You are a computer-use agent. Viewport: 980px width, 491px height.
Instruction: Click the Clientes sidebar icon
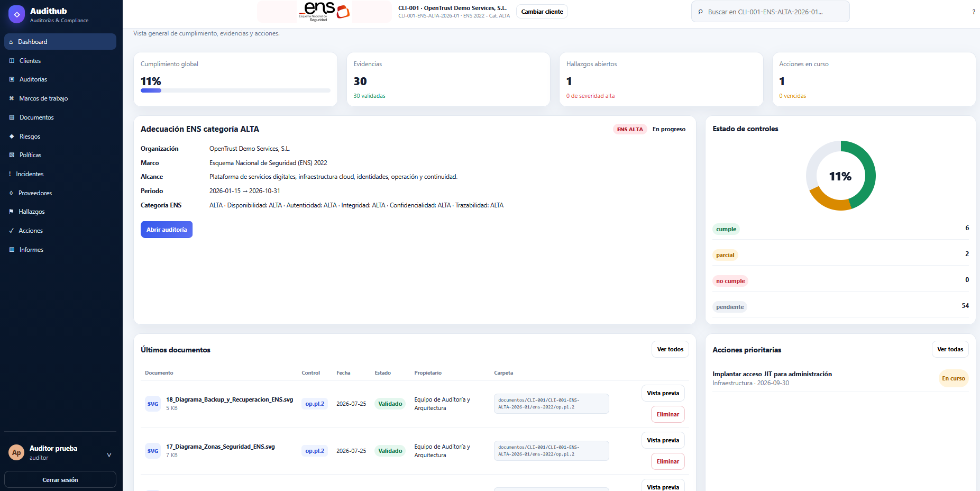(x=12, y=61)
